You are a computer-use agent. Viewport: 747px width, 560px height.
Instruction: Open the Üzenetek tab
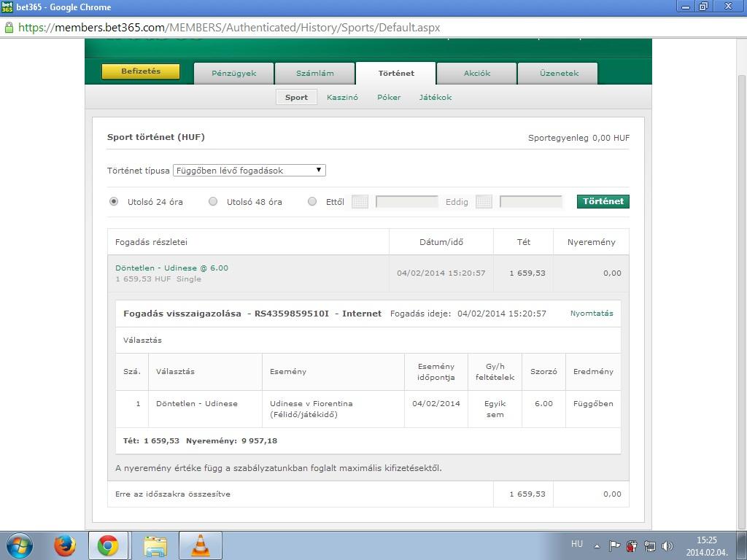coord(558,74)
